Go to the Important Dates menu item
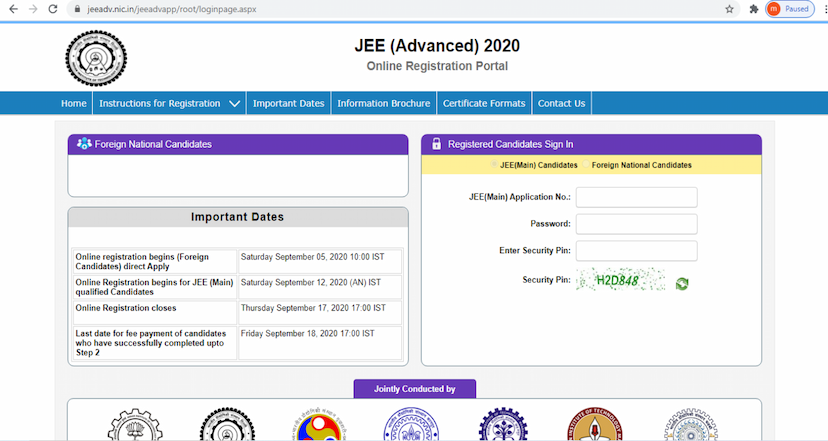 [288, 103]
